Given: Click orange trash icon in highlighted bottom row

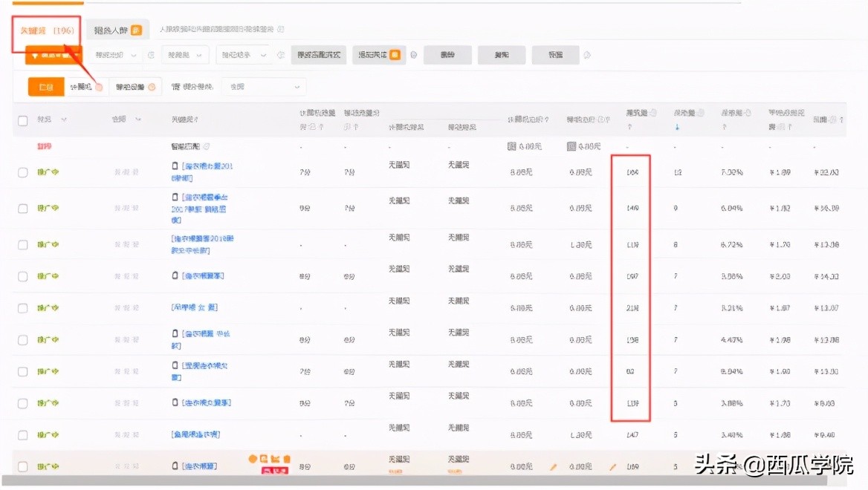Looking at the screenshot, I should pyautogui.click(x=287, y=459).
